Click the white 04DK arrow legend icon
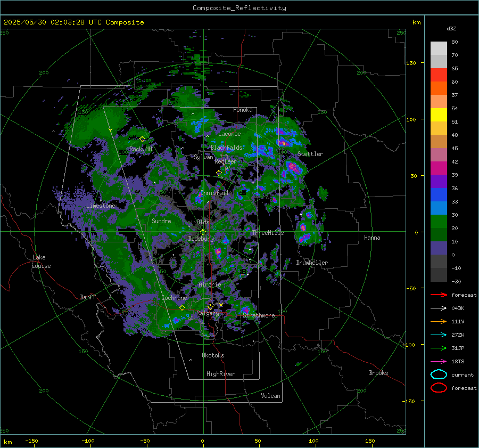 [439, 308]
